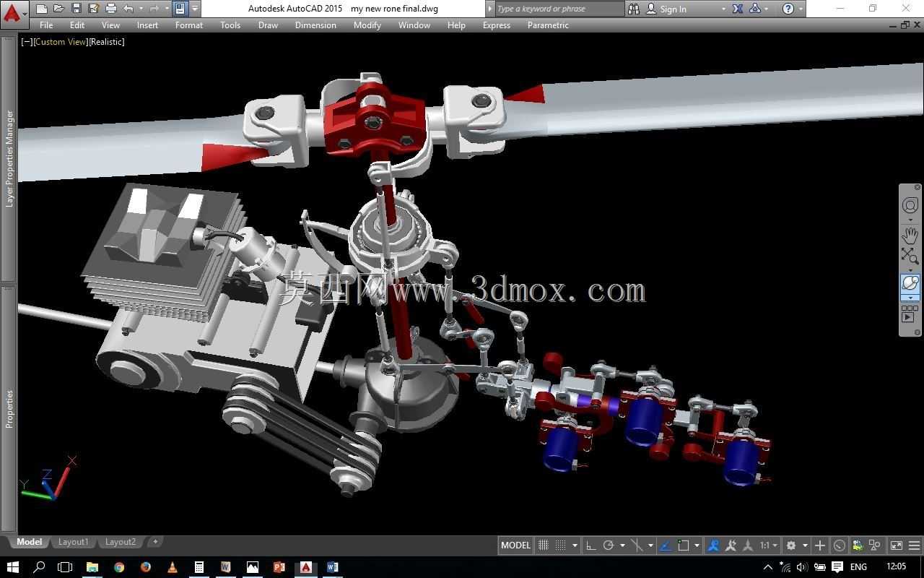Open the status bar customization menu icon
Image resolution: width=924 pixels, height=578 pixels.
(914, 545)
